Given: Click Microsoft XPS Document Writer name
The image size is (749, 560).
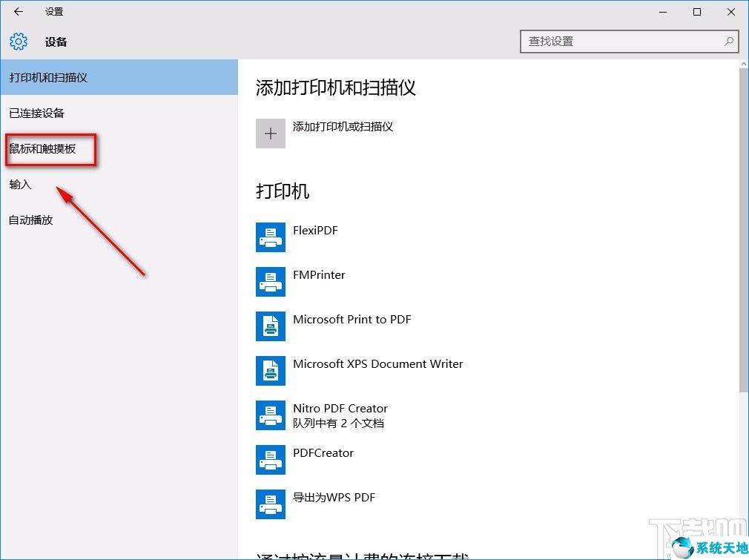Looking at the screenshot, I should (x=378, y=363).
